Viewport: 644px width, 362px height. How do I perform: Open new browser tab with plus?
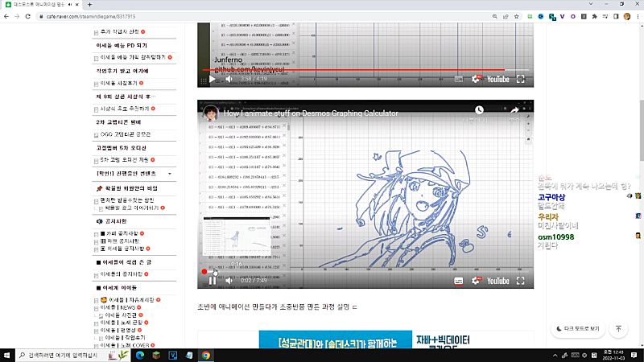(x=89, y=5)
